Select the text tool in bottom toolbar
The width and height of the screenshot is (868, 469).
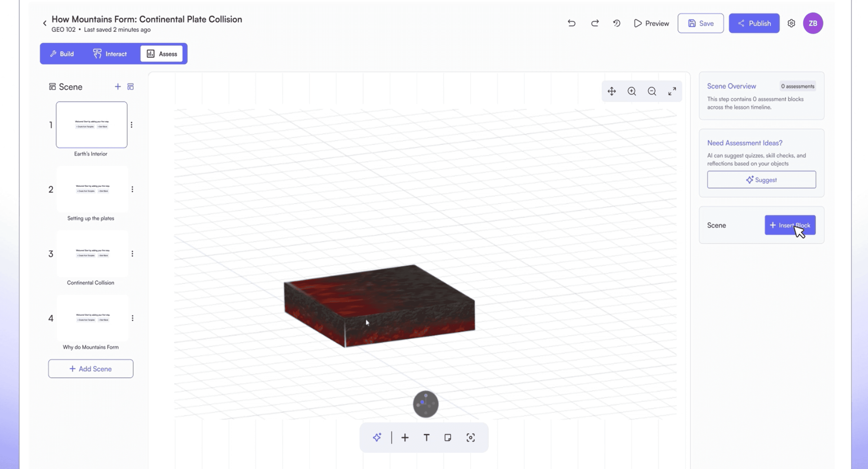[426, 438]
